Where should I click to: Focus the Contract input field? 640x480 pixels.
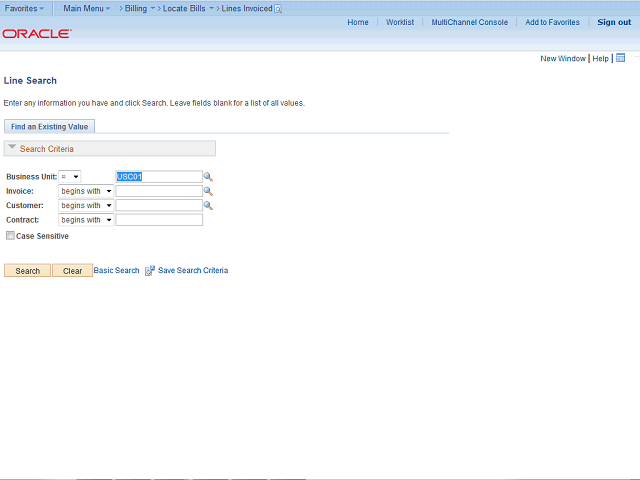pyautogui.click(x=159, y=220)
